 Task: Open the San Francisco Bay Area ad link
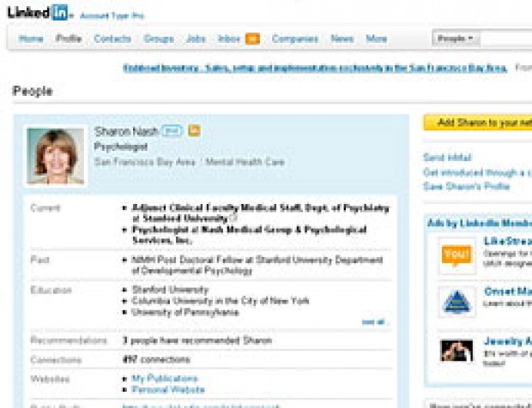(315, 68)
